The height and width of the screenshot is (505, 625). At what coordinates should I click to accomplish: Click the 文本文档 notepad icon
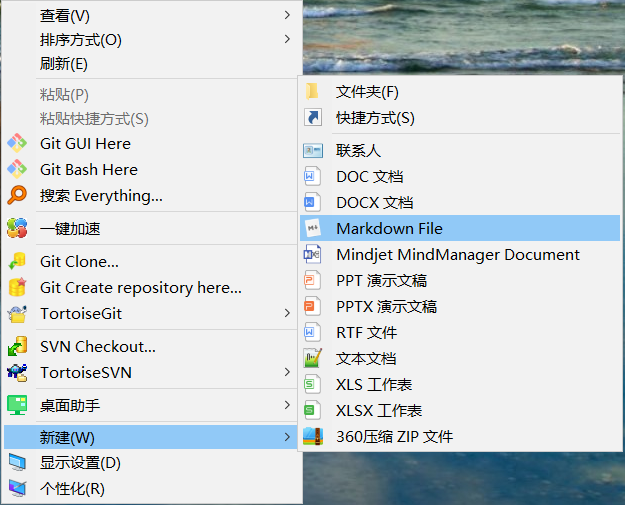[313, 358]
